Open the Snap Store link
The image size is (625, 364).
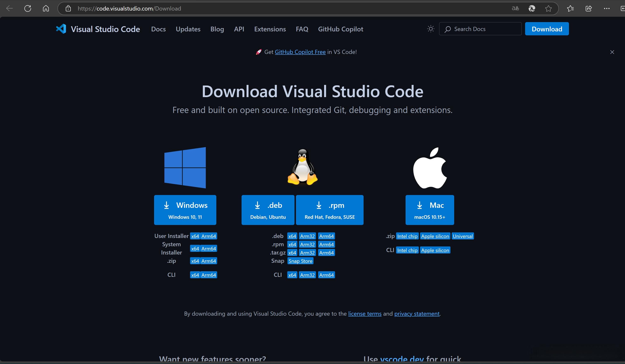tap(300, 261)
